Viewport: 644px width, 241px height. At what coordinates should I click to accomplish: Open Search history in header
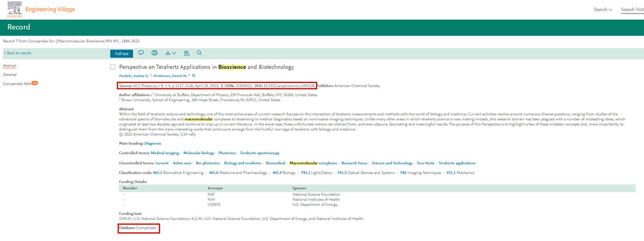coord(632,9)
